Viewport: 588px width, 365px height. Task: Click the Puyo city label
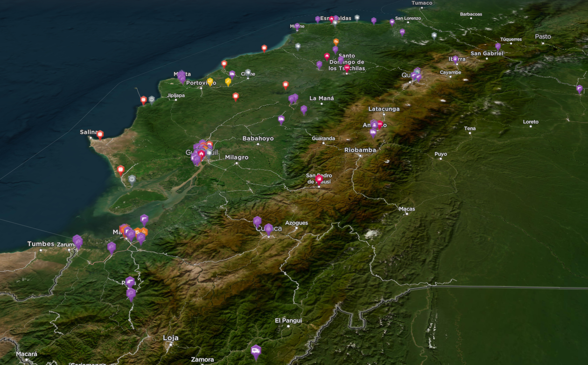[x=441, y=154]
